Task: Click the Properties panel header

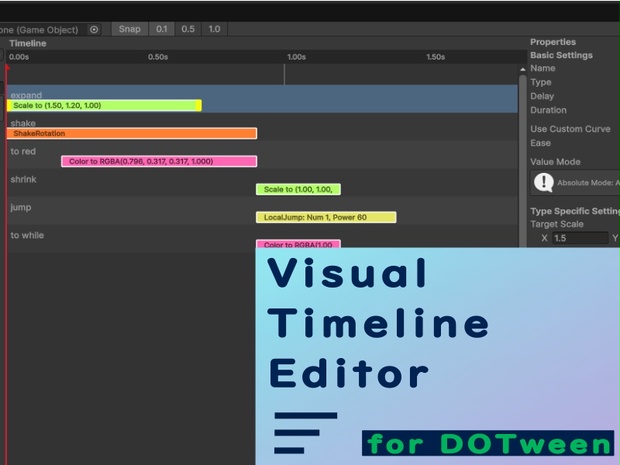Action: [553, 42]
